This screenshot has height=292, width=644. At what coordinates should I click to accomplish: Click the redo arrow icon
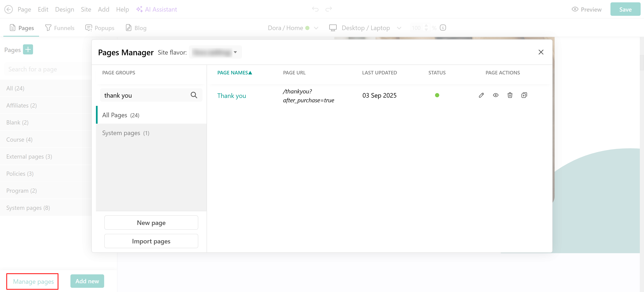coord(329,9)
